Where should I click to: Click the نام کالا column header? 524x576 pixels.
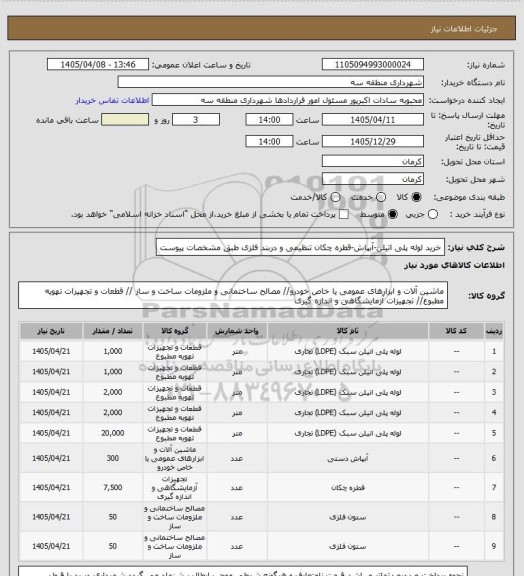(x=348, y=331)
